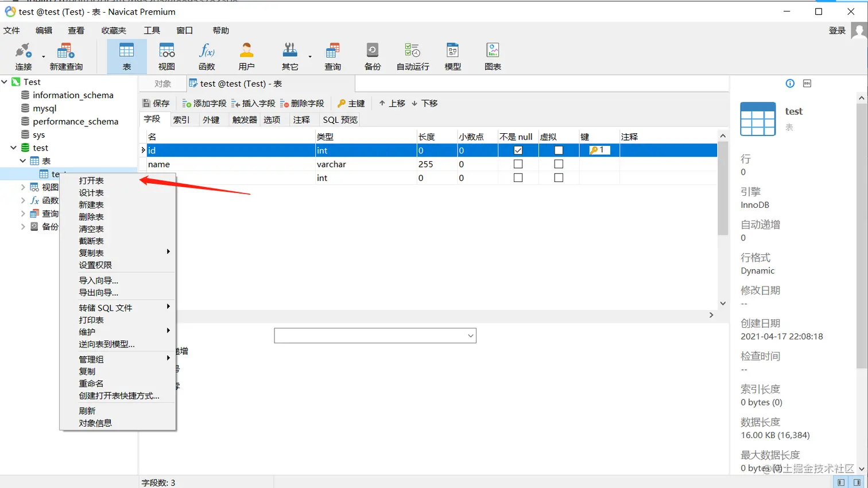Expand the 函数 tree node
868x488 pixels.
tap(23, 200)
